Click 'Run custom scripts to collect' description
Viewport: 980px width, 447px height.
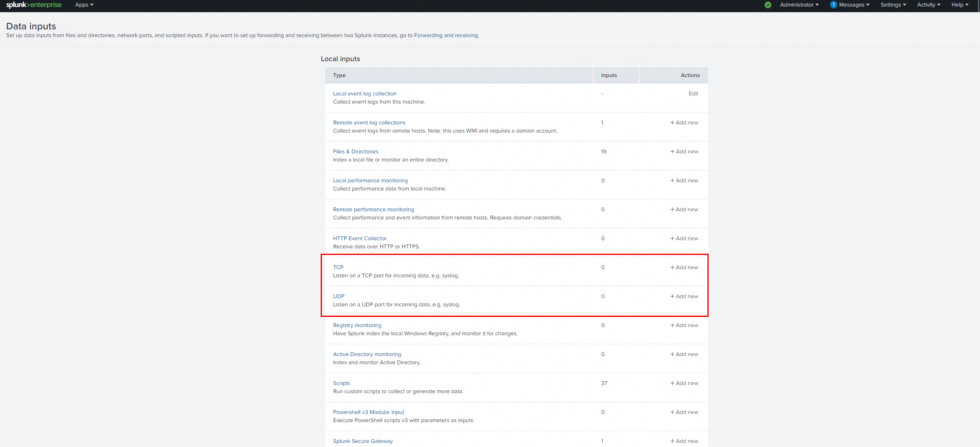(398, 392)
